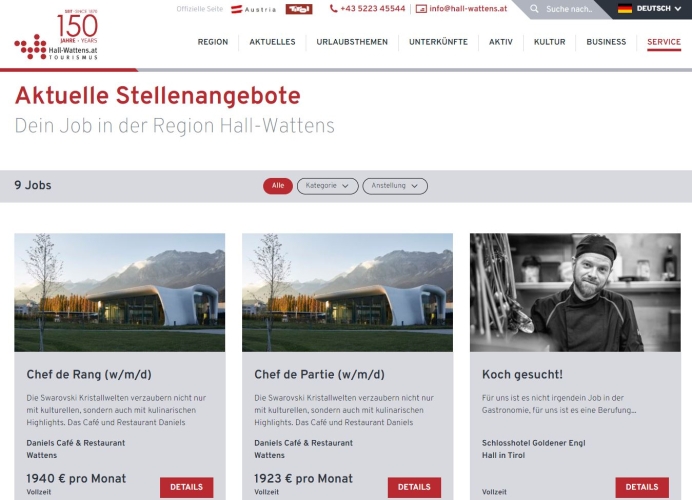This screenshot has width=692, height=500.
Task: Open the Chef de Partie building thumbnail
Action: pos(347,293)
